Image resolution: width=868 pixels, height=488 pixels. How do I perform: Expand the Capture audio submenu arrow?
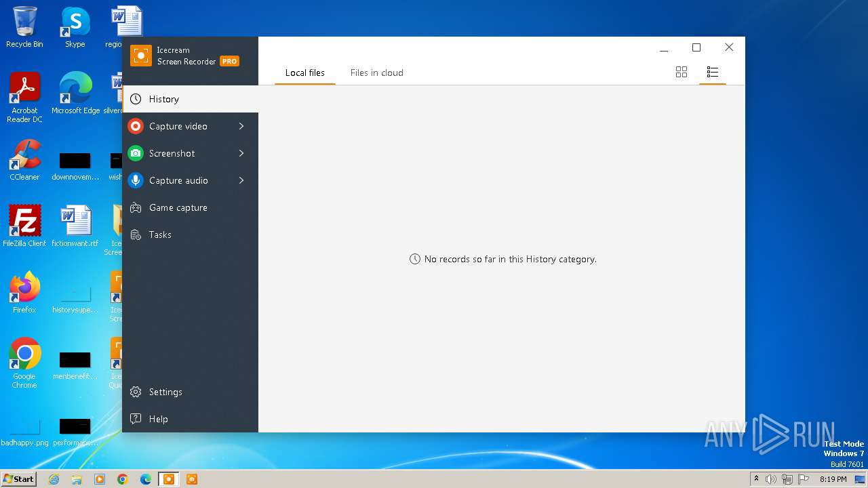tap(241, 180)
